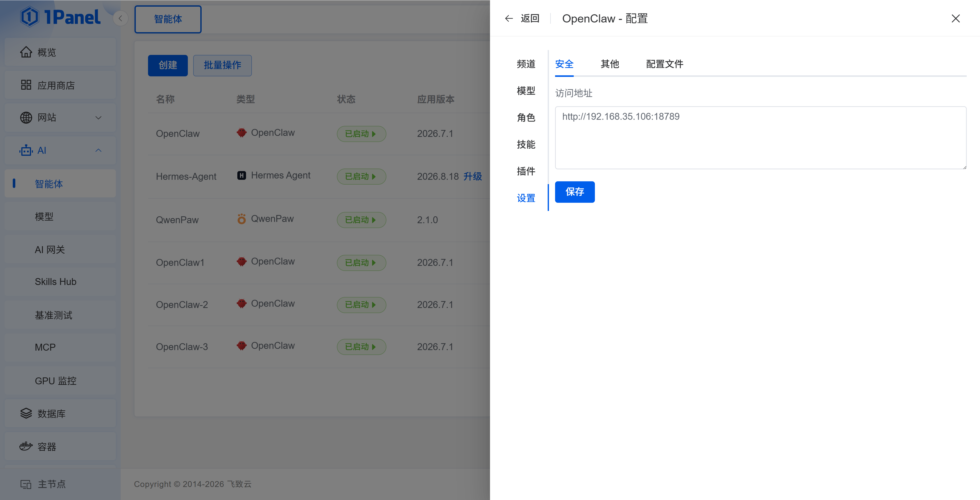Click the Docker whale icon beside 容器
Image resolution: width=980 pixels, height=500 pixels.
coord(26,446)
